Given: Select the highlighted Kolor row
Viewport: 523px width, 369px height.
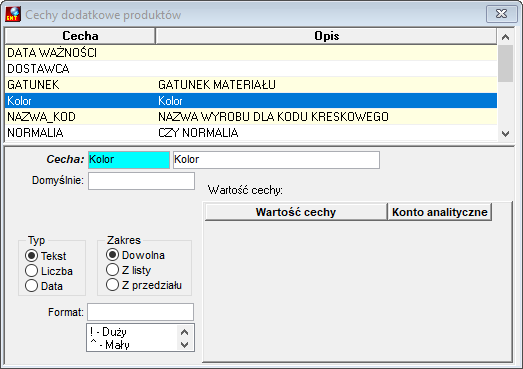Looking at the screenshot, I should [x=251, y=101].
